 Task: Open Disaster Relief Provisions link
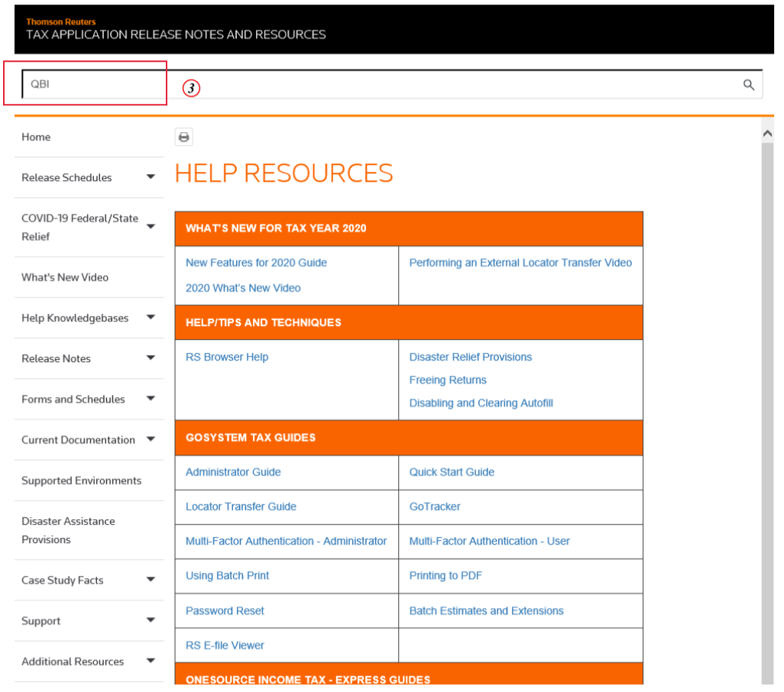471,357
